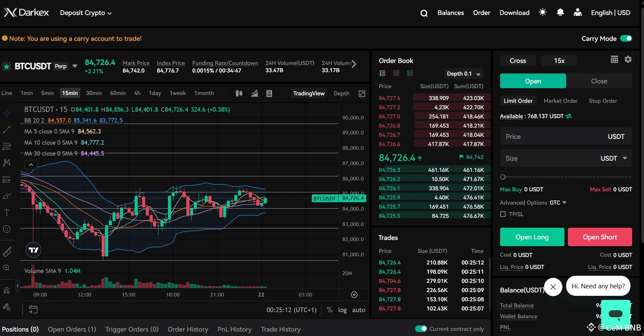This screenshot has width=644, height=336.
Task: Select the 60min chart interval
Action: click(x=118, y=93)
